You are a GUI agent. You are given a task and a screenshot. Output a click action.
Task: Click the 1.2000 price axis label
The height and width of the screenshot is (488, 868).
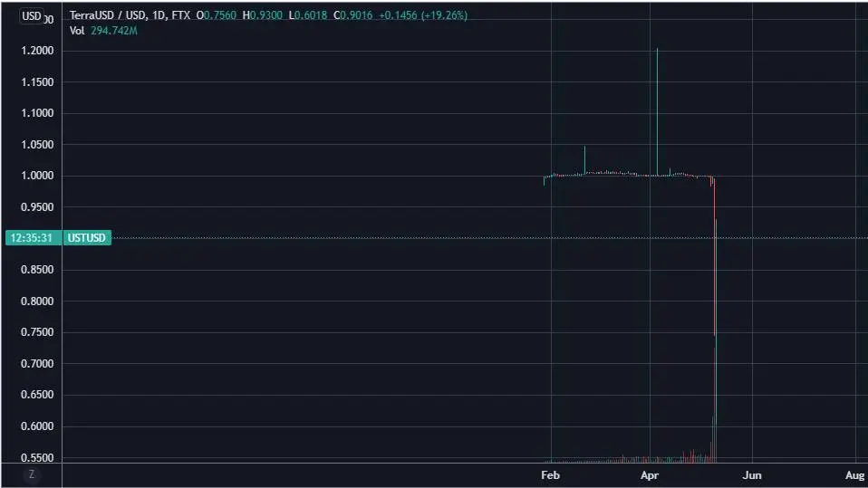point(38,51)
